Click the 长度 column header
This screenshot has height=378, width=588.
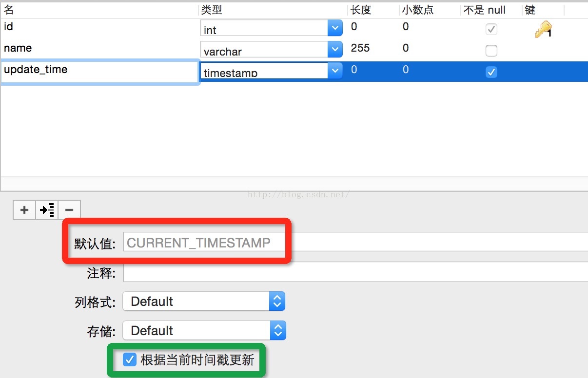(361, 10)
